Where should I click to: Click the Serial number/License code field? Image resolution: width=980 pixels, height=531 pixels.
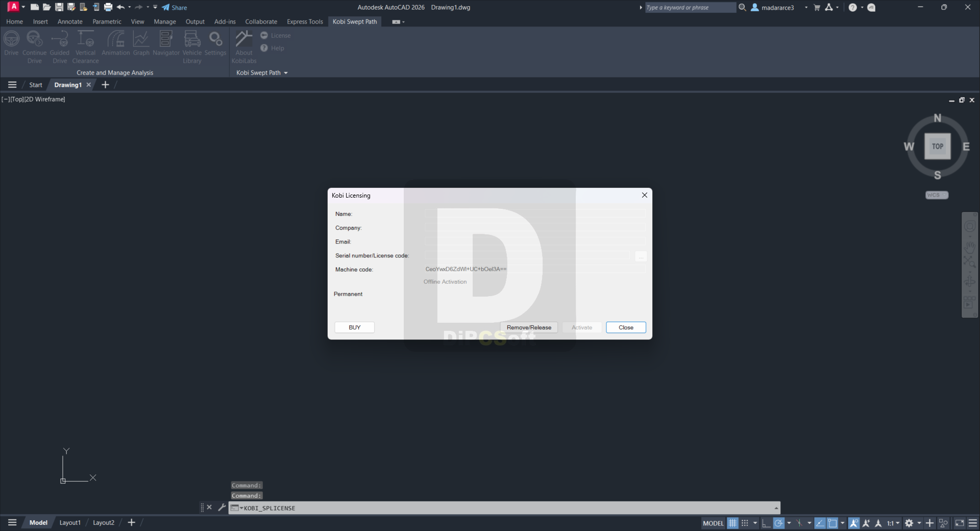click(528, 255)
